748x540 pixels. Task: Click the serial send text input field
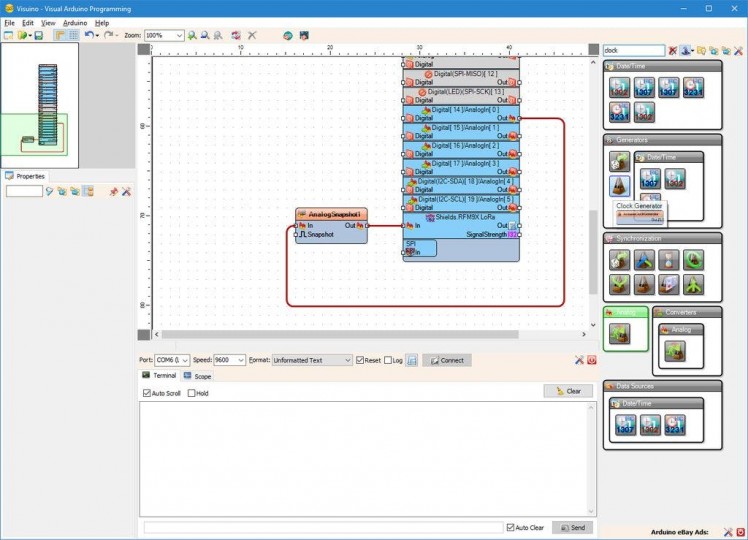[x=322, y=527]
